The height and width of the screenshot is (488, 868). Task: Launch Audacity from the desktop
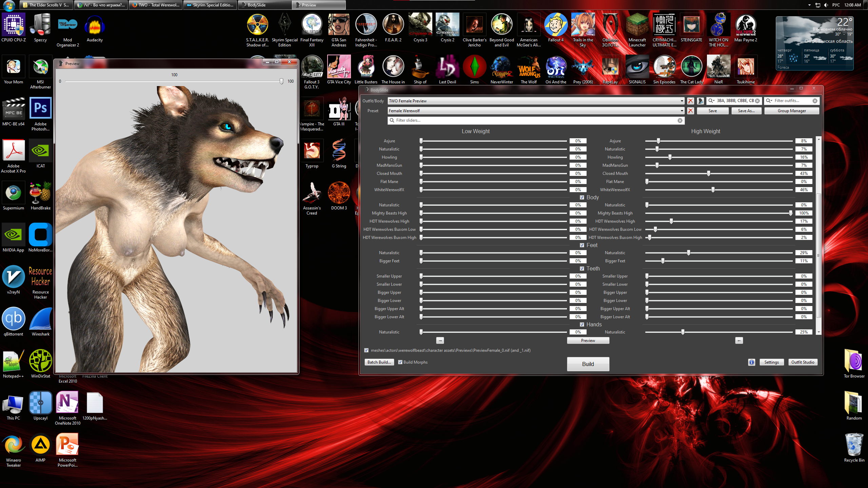[95, 28]
